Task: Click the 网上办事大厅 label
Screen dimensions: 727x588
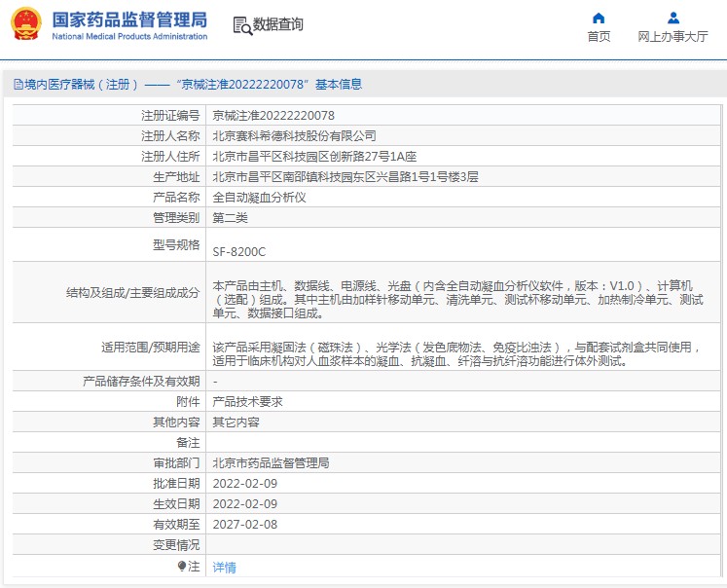Action: pos(672,37)
